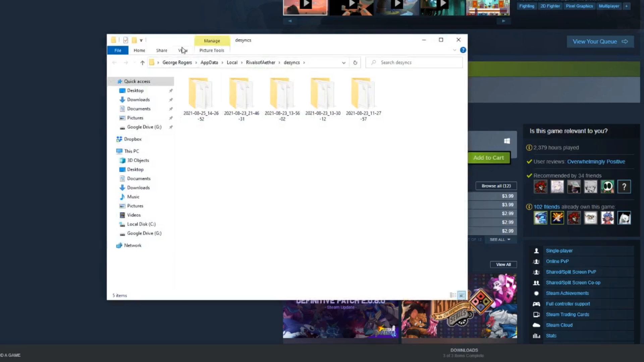
Task: Select Local Disk (C:) in the sidebar
Action: [141, 224]
